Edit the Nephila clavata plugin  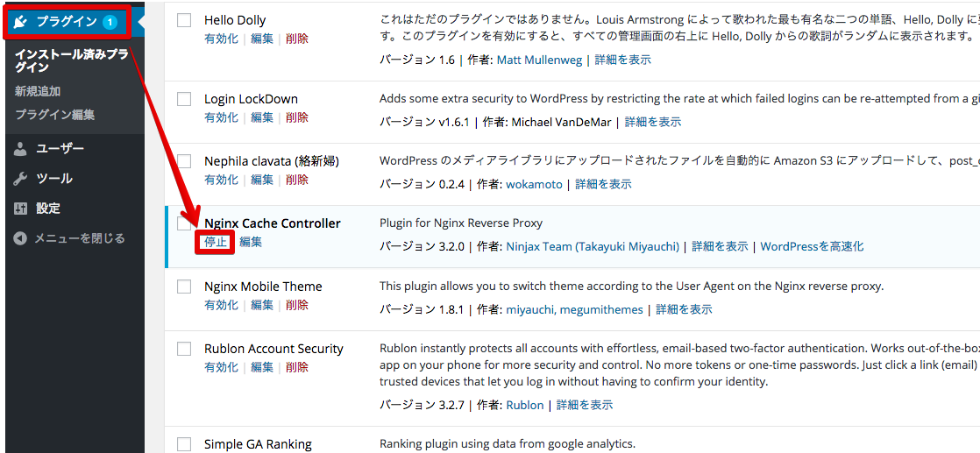(262, 180)
